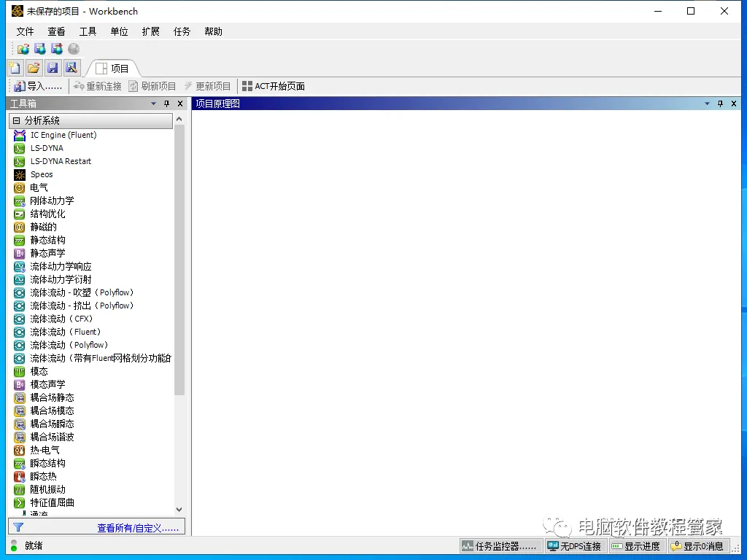Click the 刚体动力学 system icon

(20, 201)
